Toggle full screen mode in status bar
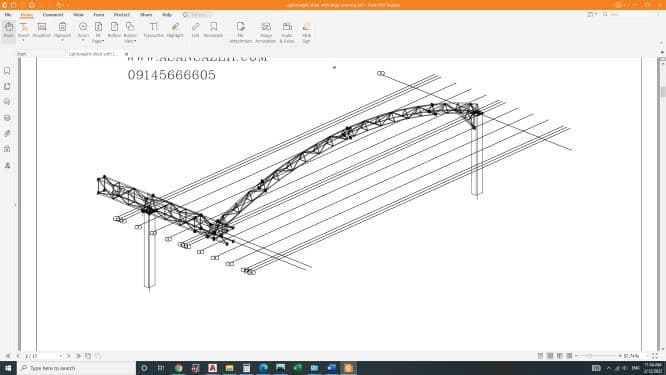 click(655, 356)
